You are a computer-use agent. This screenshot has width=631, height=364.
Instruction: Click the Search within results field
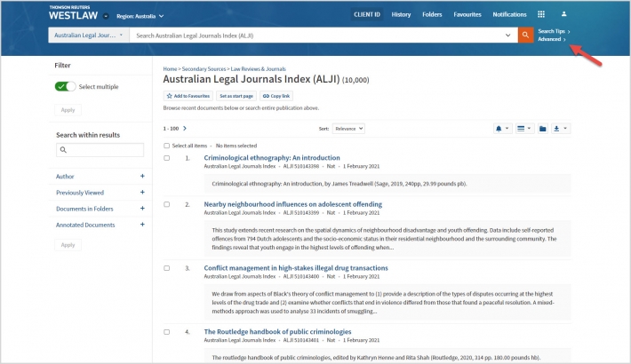click(100, 150)
